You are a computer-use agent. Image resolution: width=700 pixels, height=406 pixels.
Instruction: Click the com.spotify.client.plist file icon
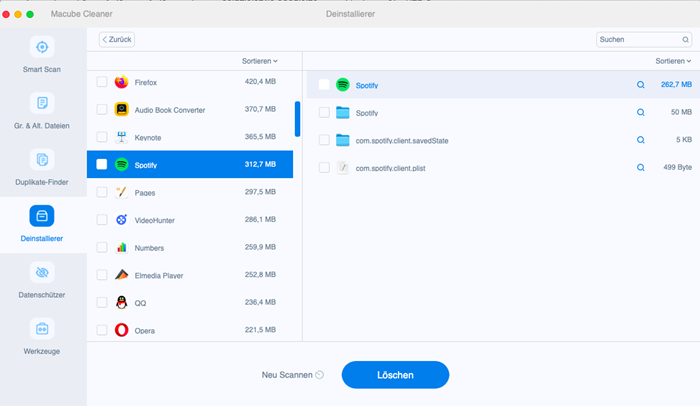[x=342, y=168]
